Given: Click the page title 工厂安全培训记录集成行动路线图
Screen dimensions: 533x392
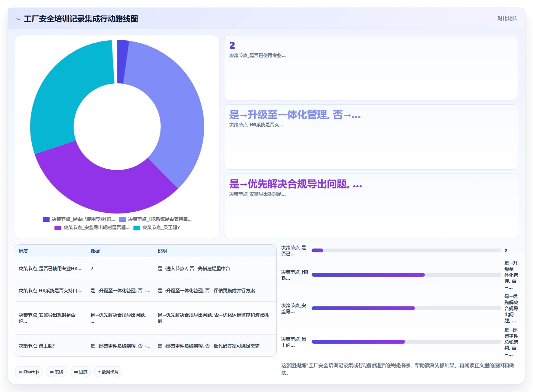Looking at the screenshot, I should (x=81, y=19).
